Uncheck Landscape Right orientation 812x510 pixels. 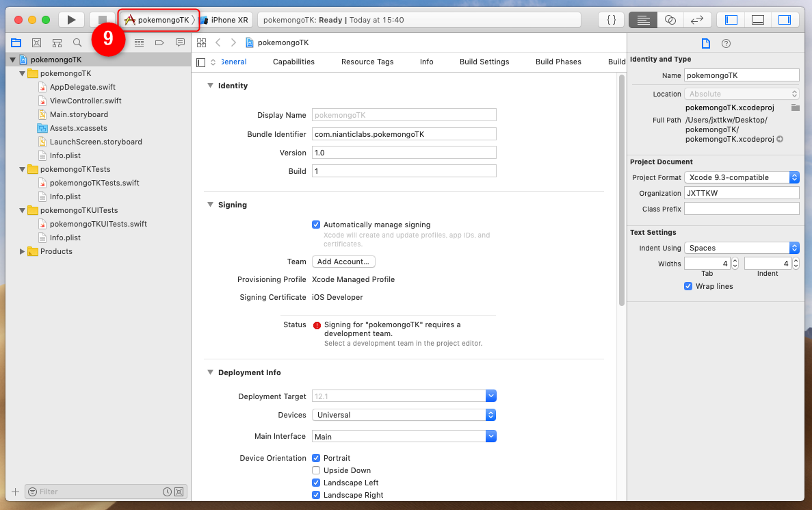pyautogui.click(x=316, y=495)
